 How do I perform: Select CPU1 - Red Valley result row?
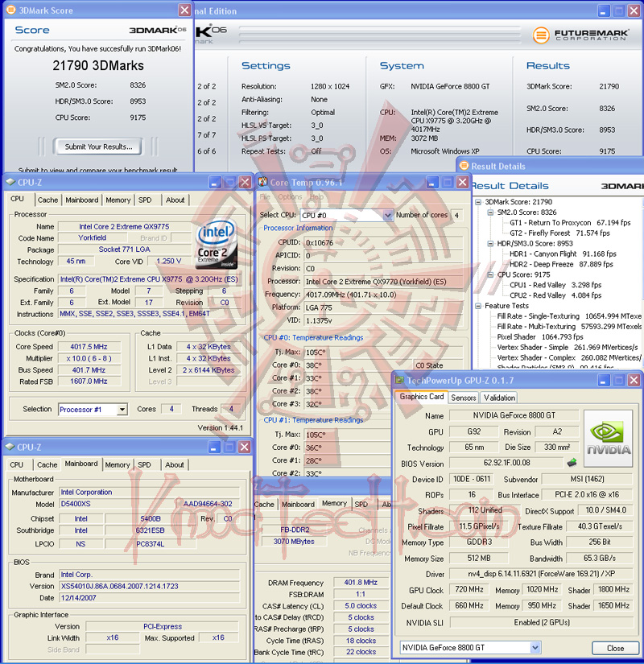tap(555, 285)
